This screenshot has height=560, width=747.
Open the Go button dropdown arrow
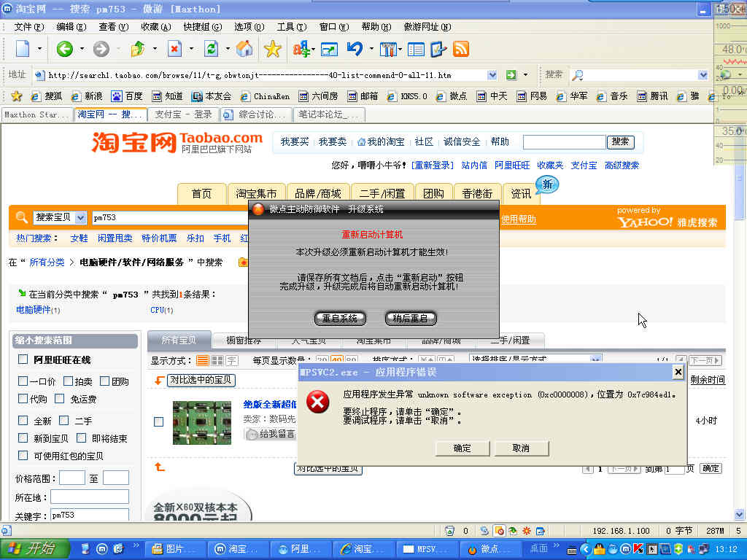525,75
